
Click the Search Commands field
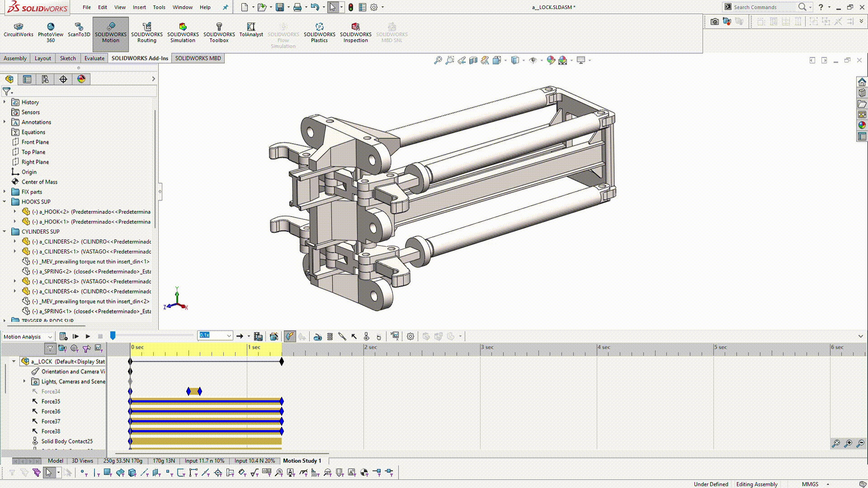[x=764, y=7]
